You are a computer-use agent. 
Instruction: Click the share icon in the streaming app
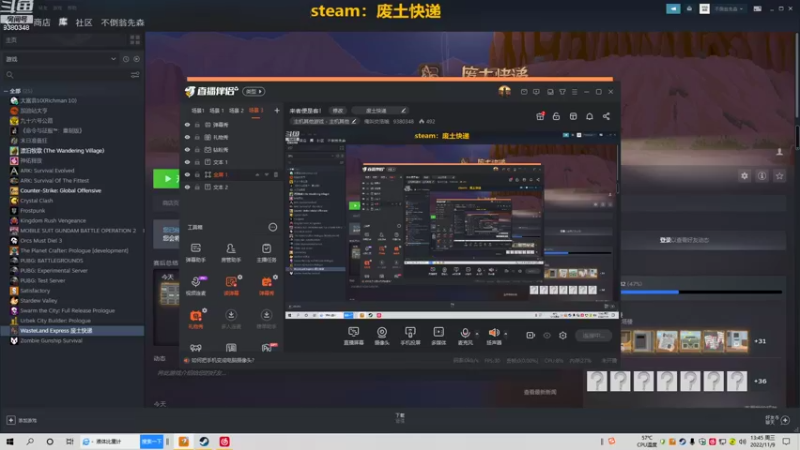click(606, 116)
